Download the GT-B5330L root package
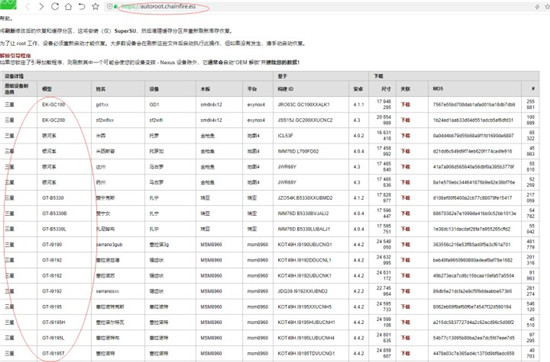 (405, 229)
